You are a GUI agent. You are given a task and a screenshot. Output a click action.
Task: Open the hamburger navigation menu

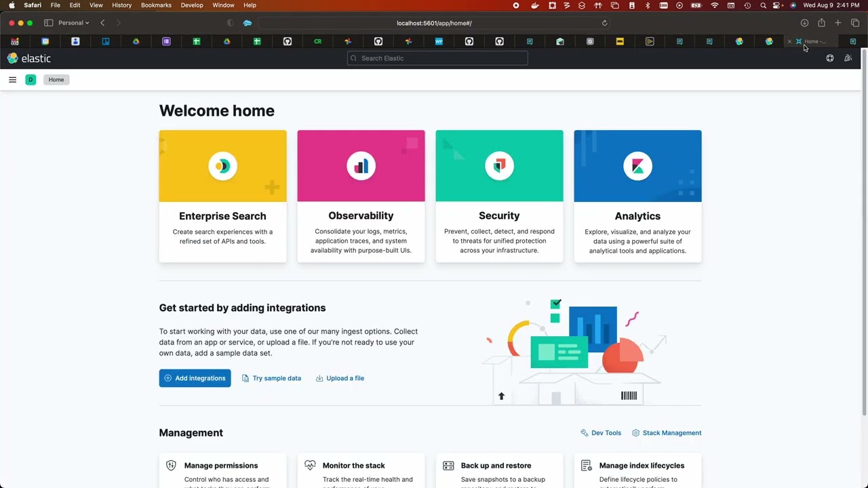pyautogui.click(x=12, y=80)
